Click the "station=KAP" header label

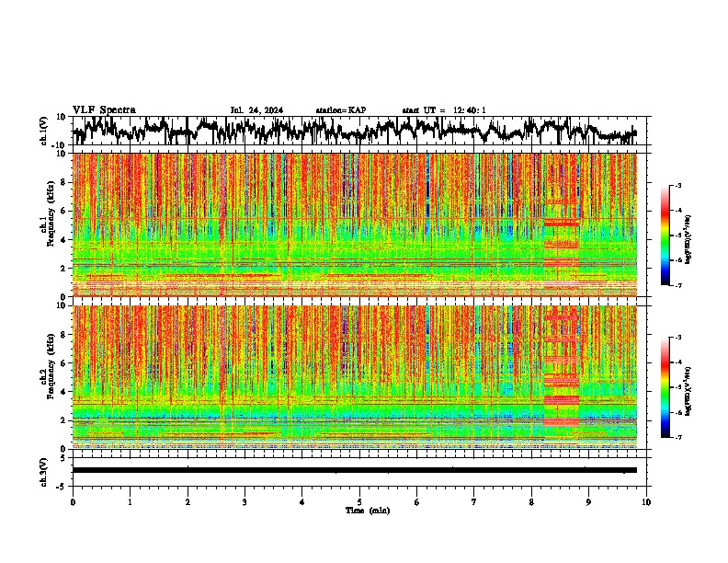pyautogui.click(x=341, y=110)
